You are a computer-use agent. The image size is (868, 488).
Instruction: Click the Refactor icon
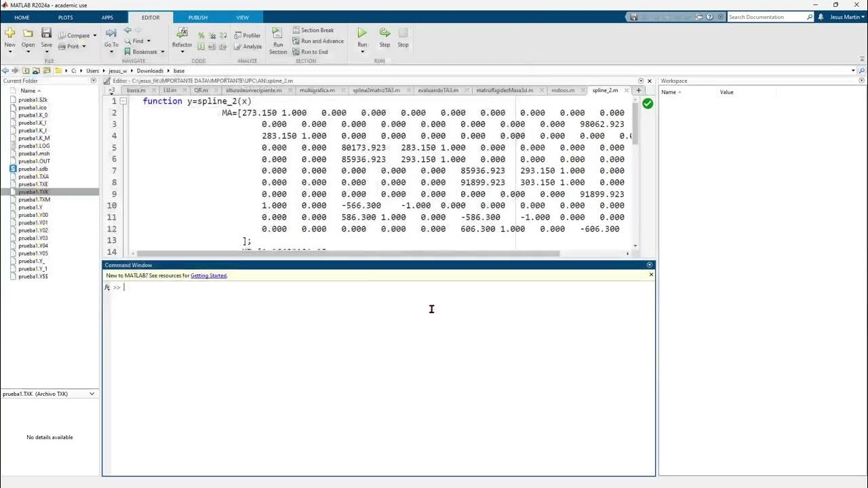[x=182, y=33]
